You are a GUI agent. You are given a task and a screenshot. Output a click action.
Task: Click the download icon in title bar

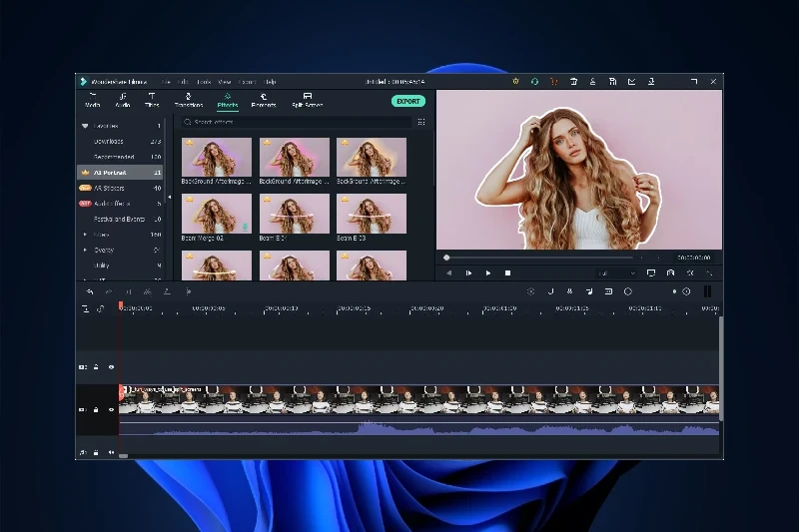pos(651,82)
